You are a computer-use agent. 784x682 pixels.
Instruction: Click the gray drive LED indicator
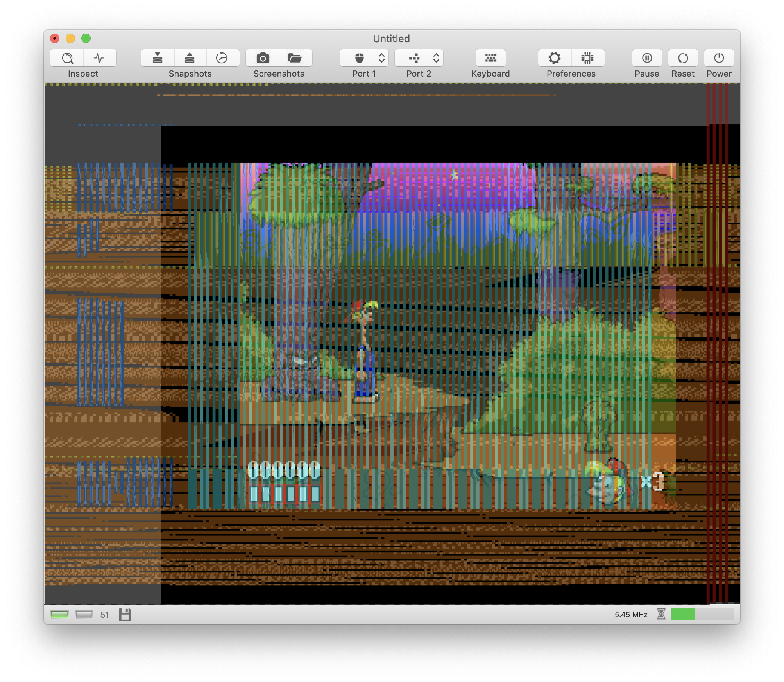pyautogui.click(x=84, y=615)
